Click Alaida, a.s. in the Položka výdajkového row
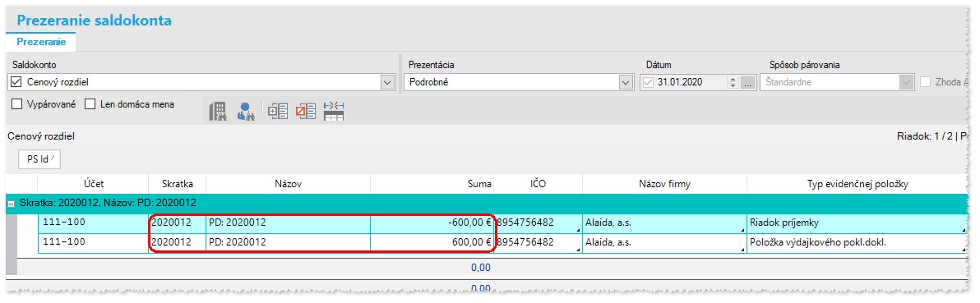Screen dimensions: 980x303 coord(664,242)
